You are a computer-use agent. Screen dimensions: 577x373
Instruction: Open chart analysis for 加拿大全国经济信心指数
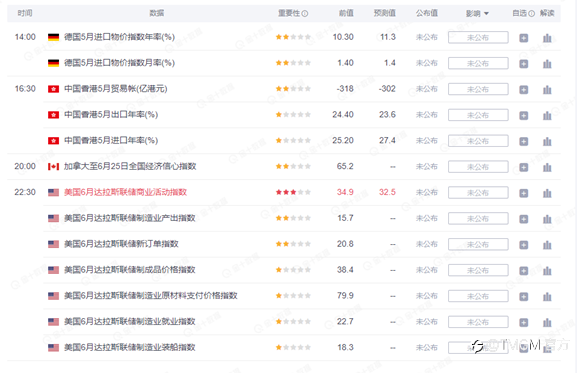pyautogui.click(x=547, y=167)
